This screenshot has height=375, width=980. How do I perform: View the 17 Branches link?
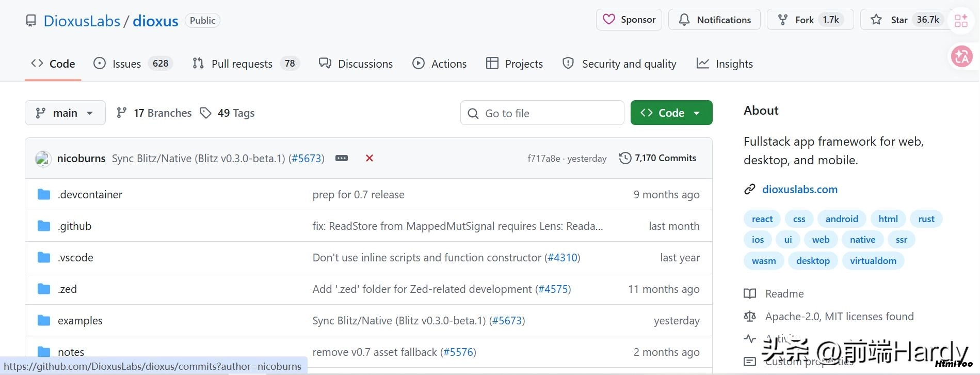[x=154, y=113]
